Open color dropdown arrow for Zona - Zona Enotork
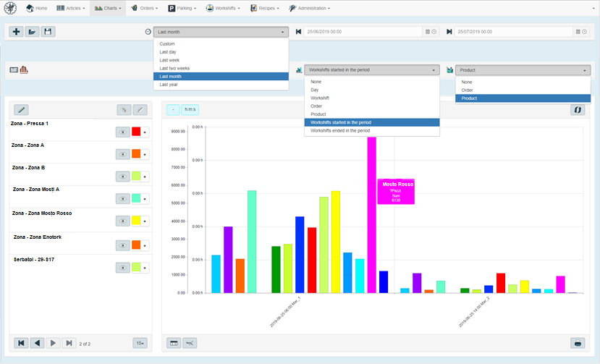600x364 pixels. pos(145,246)
